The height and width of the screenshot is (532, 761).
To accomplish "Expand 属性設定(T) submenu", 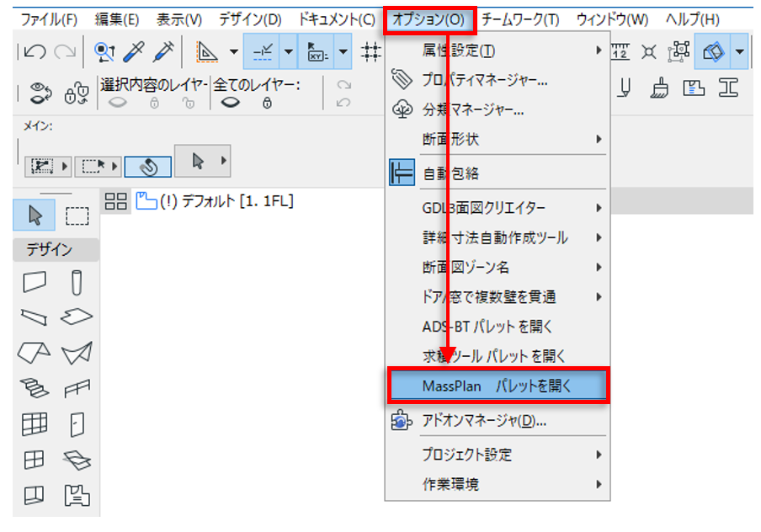I will 498,51.
